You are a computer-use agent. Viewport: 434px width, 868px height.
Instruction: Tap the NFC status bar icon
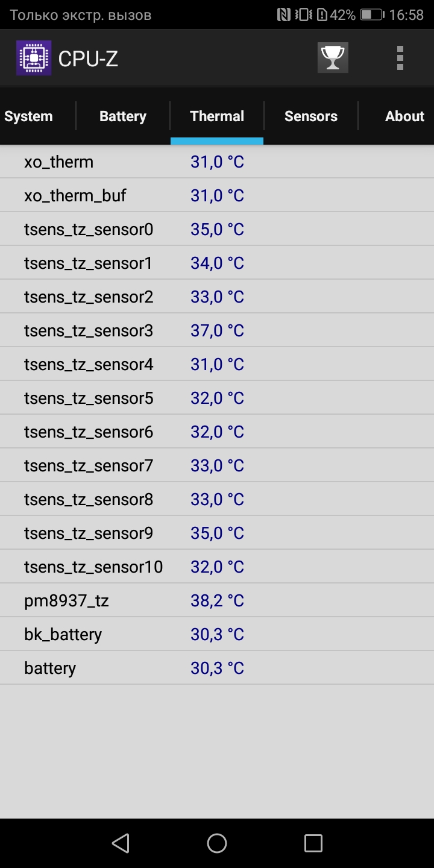pyautogui.click(x=284, y=15)
